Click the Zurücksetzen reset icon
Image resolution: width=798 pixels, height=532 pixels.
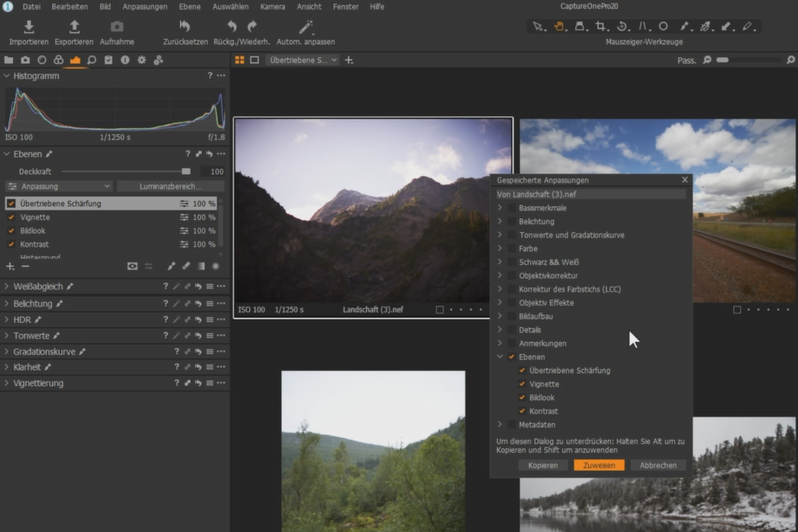185,27
